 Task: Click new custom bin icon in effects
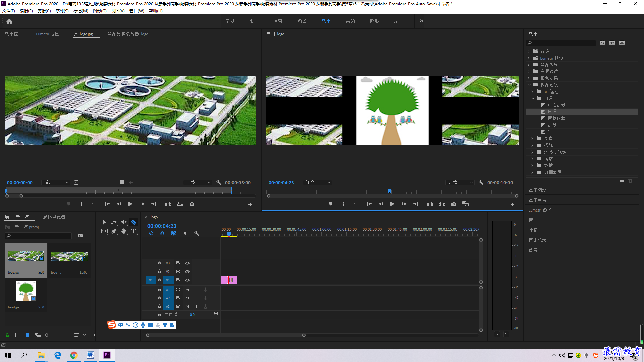[x=622, y=181]
